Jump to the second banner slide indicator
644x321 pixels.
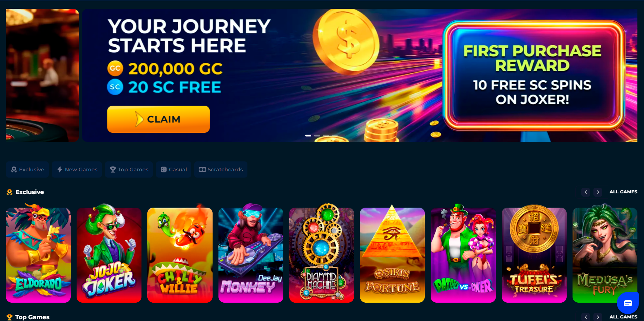point(317,135)
